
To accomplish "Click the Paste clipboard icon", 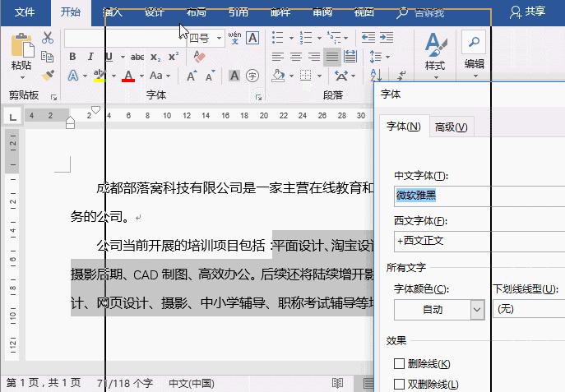I will [x=21, y=45].
